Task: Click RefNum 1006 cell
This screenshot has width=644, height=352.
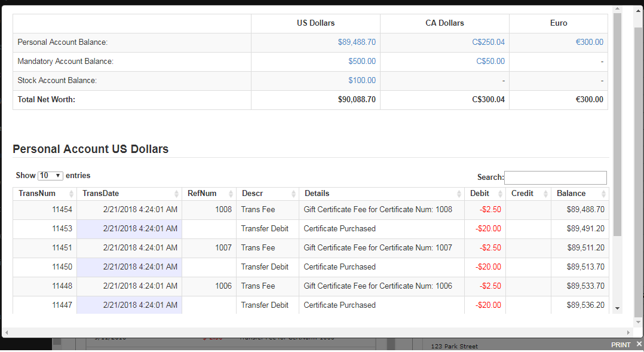Action: 209,286
